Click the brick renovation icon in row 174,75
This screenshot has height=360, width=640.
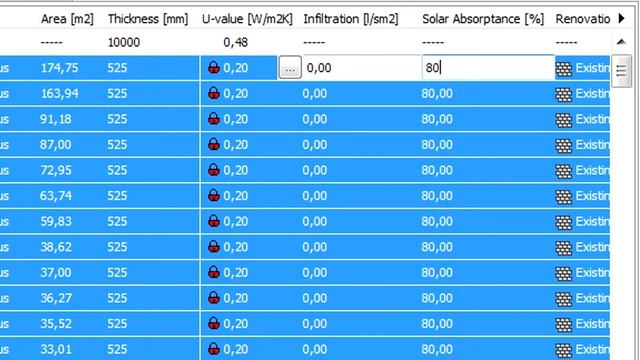coord(564,69)
